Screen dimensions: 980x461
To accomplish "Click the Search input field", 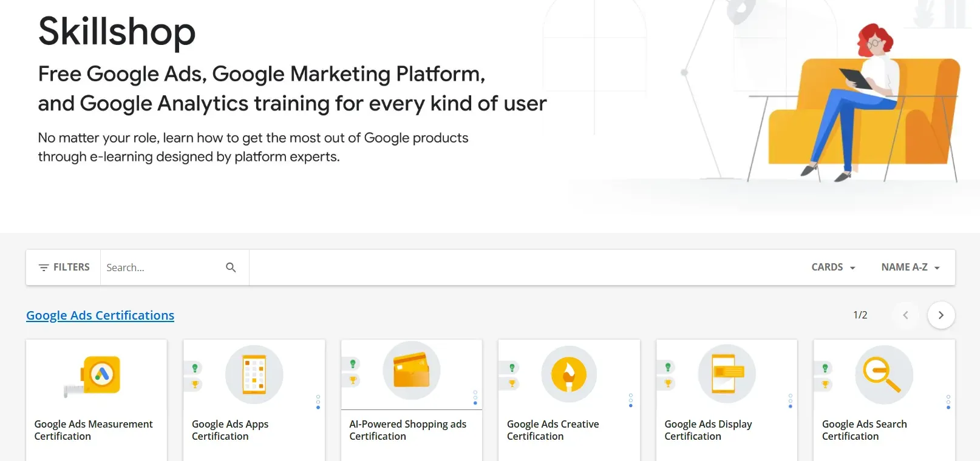I will 161,268.
